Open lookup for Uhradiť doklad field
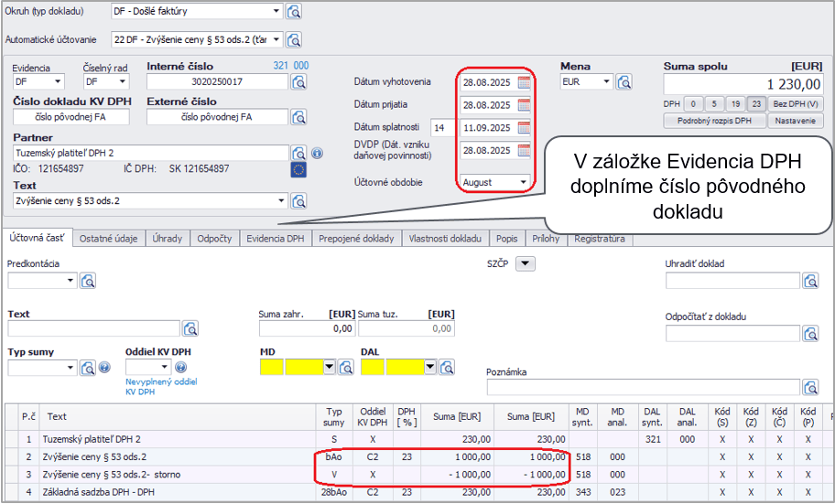Viewport: 835px width, 504px height. pyautogui.click(x=810, y=281)
